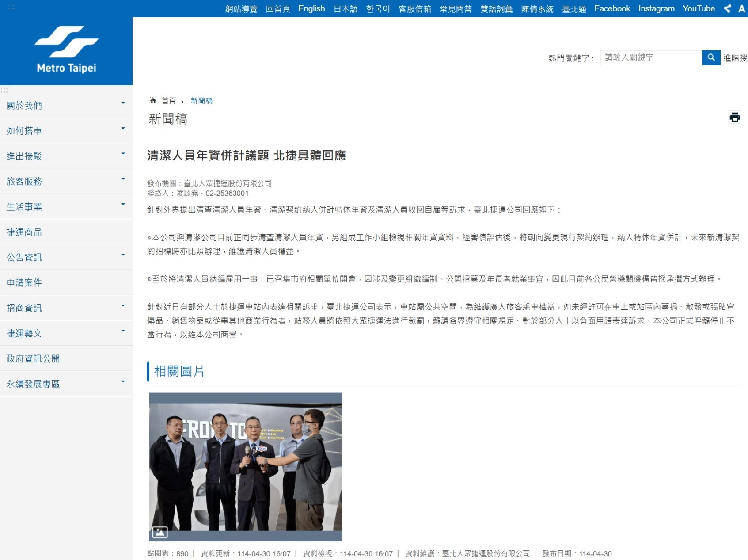Click the 發布日期：114-04-30 text
The image size is (748, 560).
pos(577,554)
